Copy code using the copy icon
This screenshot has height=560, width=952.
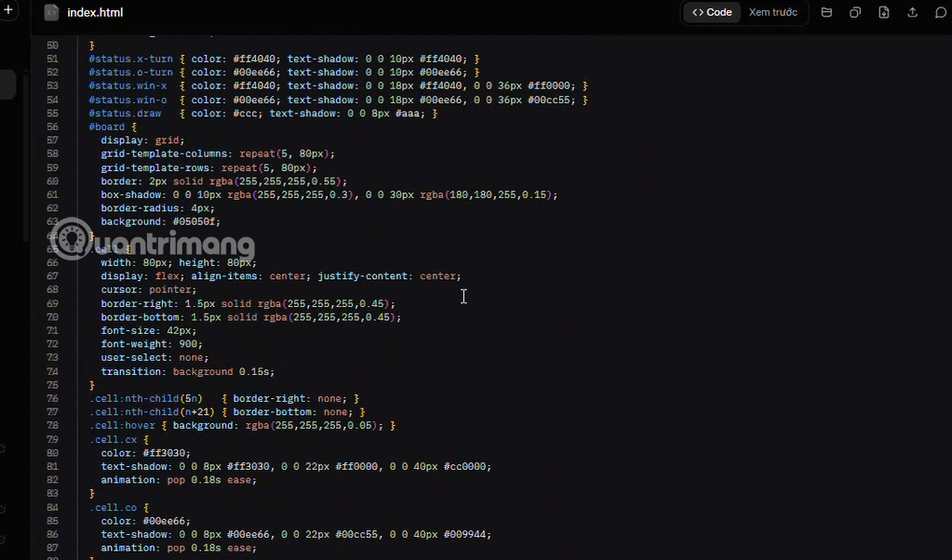854,12
